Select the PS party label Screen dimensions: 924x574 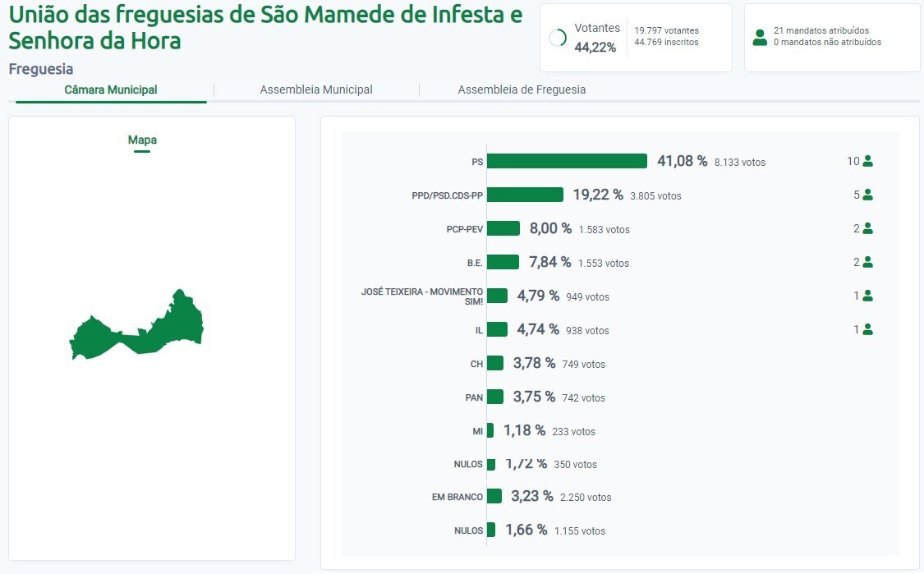[x=476, y=161]
